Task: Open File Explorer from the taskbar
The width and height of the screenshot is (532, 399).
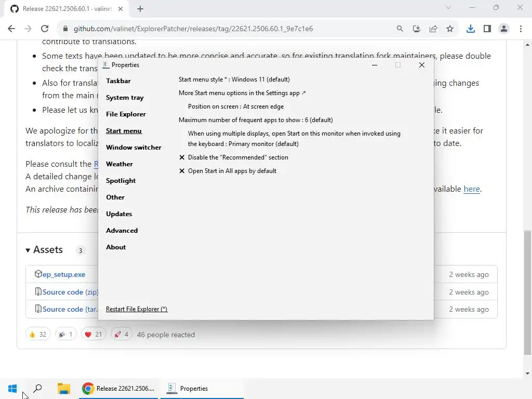Action: tap(63, 389)
